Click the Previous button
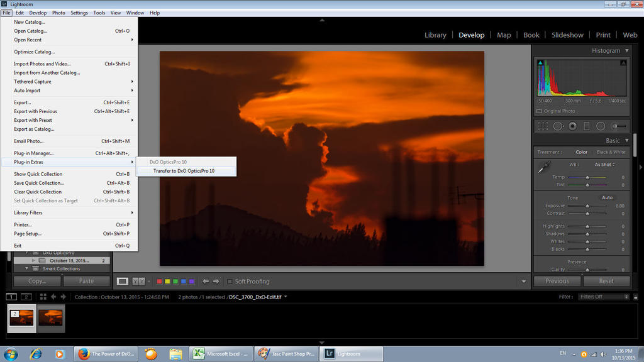The height and width of the screenshot is (362, 644). point(557,281)
